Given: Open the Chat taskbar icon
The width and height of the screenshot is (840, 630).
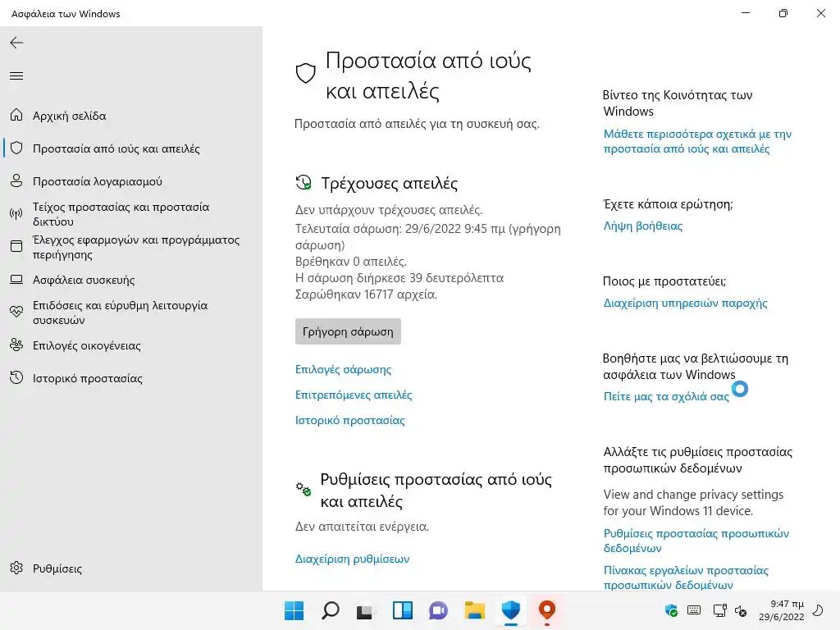Looking at the screenshot, I should click(x=438, y=610).
